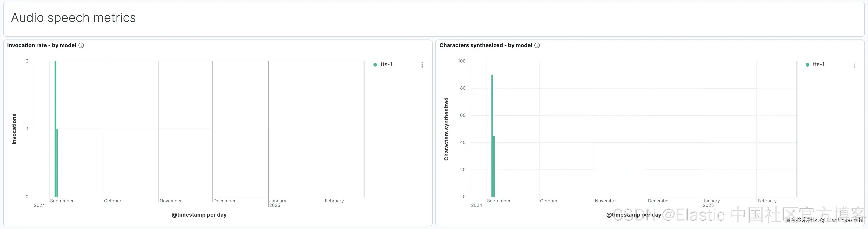Select the shorter bar in Characters synthesized chart
The height and width of the screenshot is (229, 868).
(494, 167)
